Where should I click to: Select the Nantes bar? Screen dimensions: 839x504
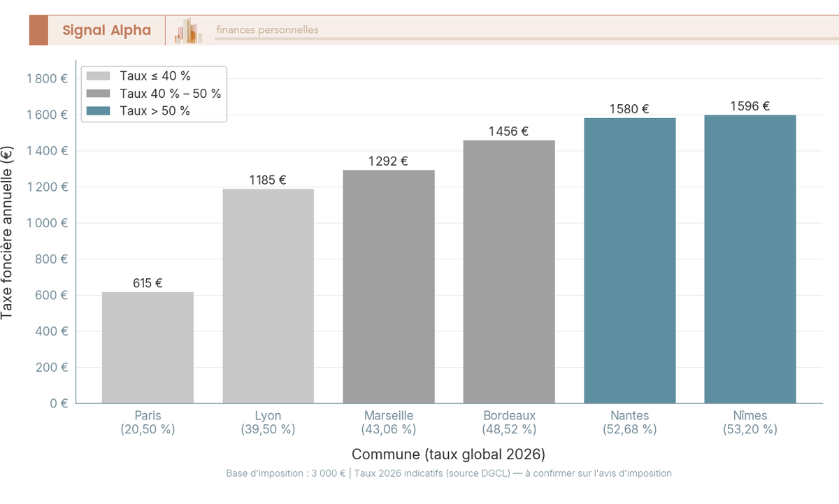630,261
